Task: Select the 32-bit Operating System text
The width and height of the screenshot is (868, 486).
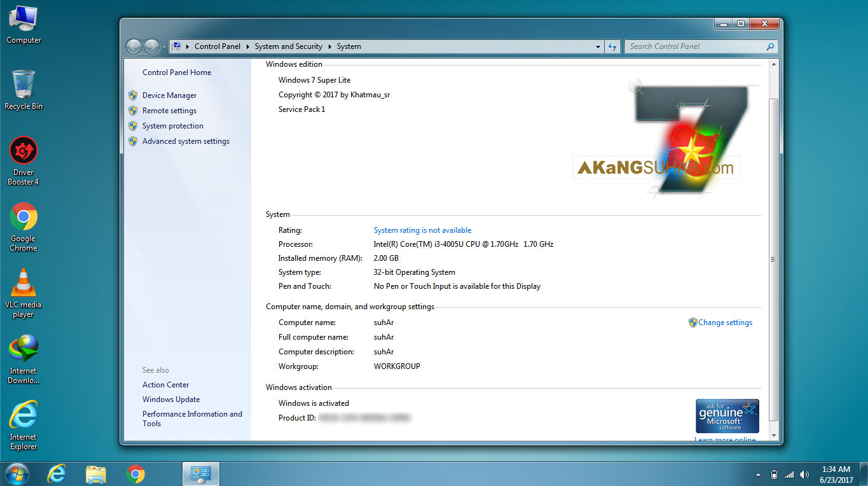Action: 414,272
